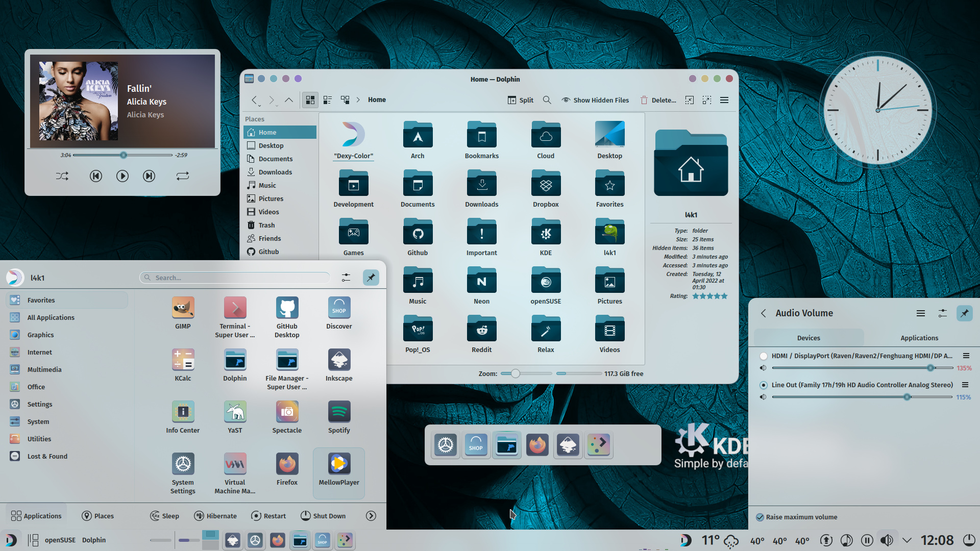
Task: Open Line Out device options menu
Action: [965, 385]
